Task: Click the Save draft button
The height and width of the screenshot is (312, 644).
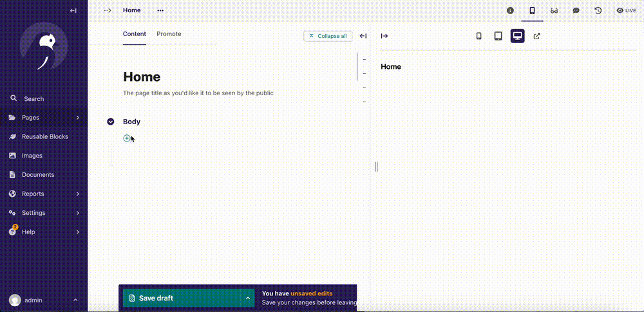Action: [x=182, y=298]
